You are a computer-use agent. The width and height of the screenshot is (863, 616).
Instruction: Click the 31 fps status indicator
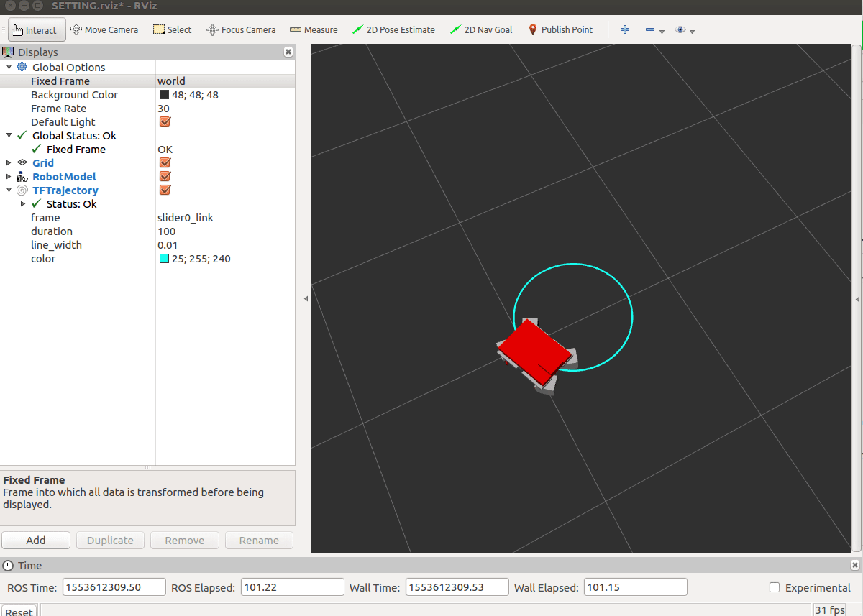[x=829, y=610]
